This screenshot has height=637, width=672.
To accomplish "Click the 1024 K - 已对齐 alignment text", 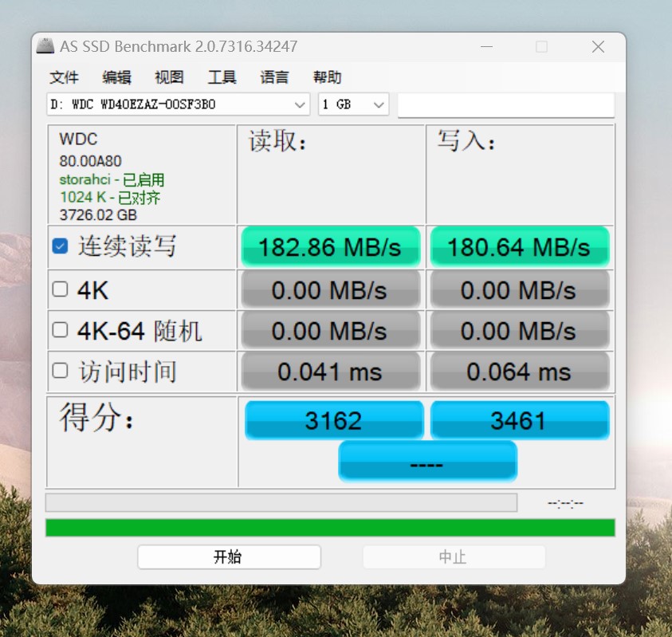I will pos(110,197).
